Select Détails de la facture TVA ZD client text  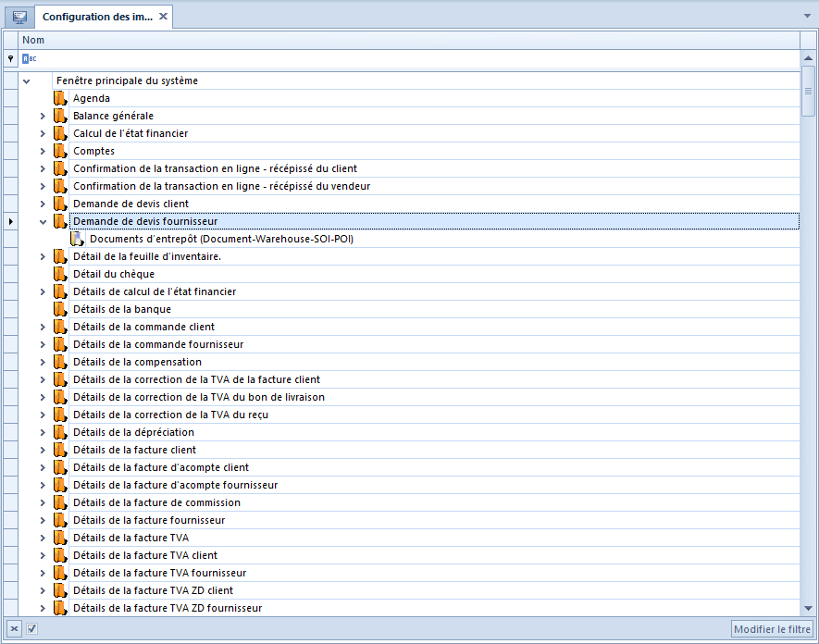pyautogui.click(x=153, y=590)
